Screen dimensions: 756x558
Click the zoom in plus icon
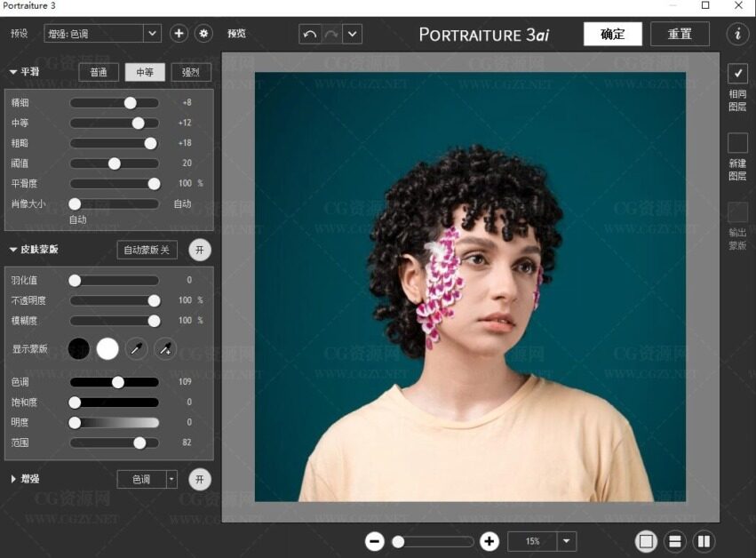pyautogui.click(x=489, y=541)
